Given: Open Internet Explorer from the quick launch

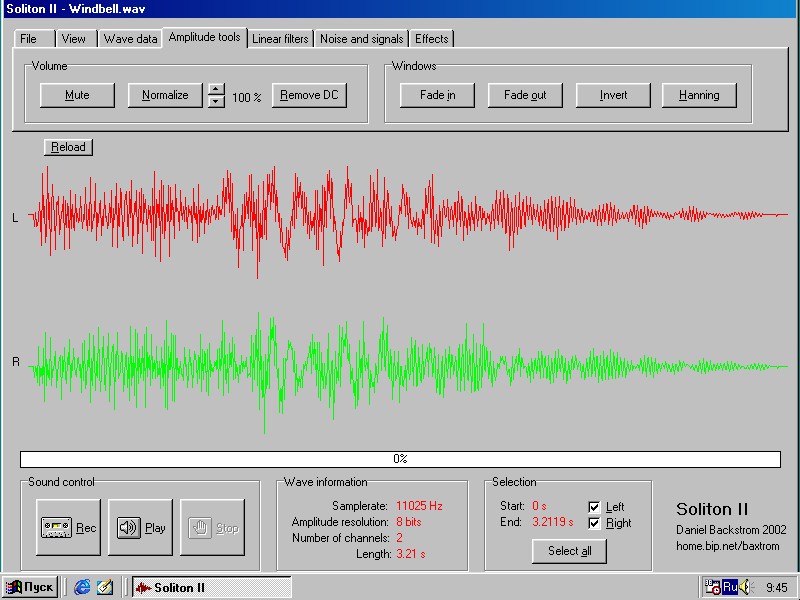Looking at the screenshot, I should coord(82,587).
